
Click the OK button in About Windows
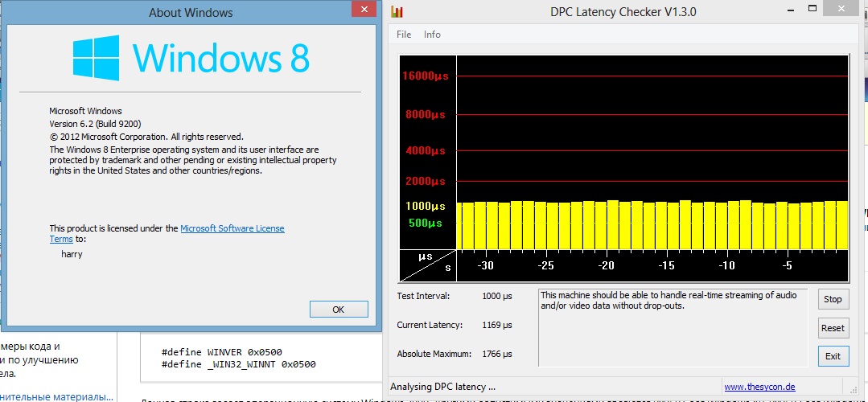click(x=339, y=310)
